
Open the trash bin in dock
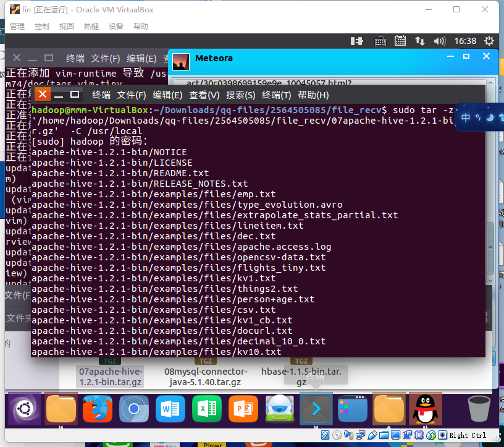479,409
